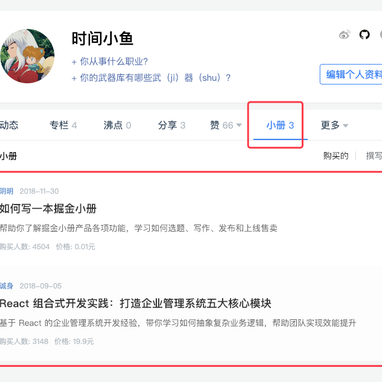Open 如何写一本掘金小册 booklet title
This screenshot has width=382, height=382.
48,209
